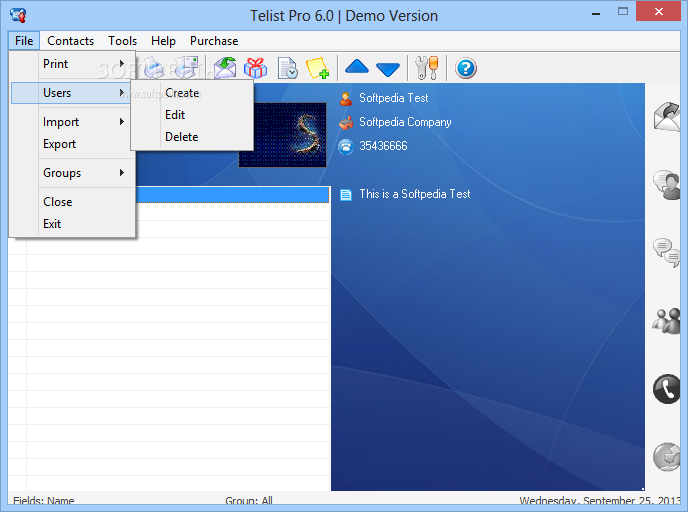Open settings wrench and screwdriver icon
688x512 pixels.
426,68
